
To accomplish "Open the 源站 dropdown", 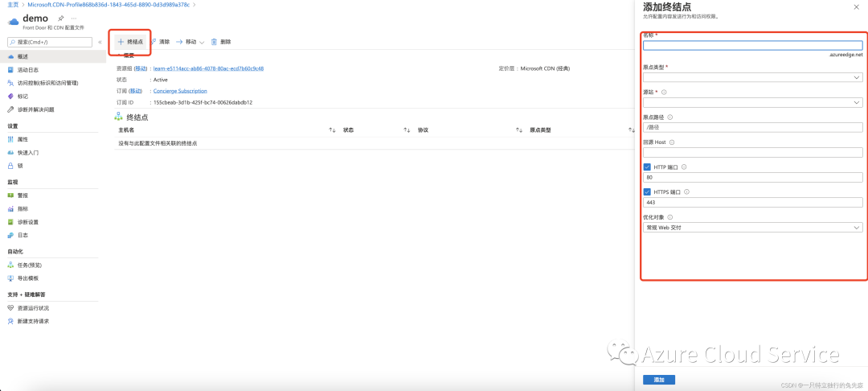I will [x=753, y=102].
